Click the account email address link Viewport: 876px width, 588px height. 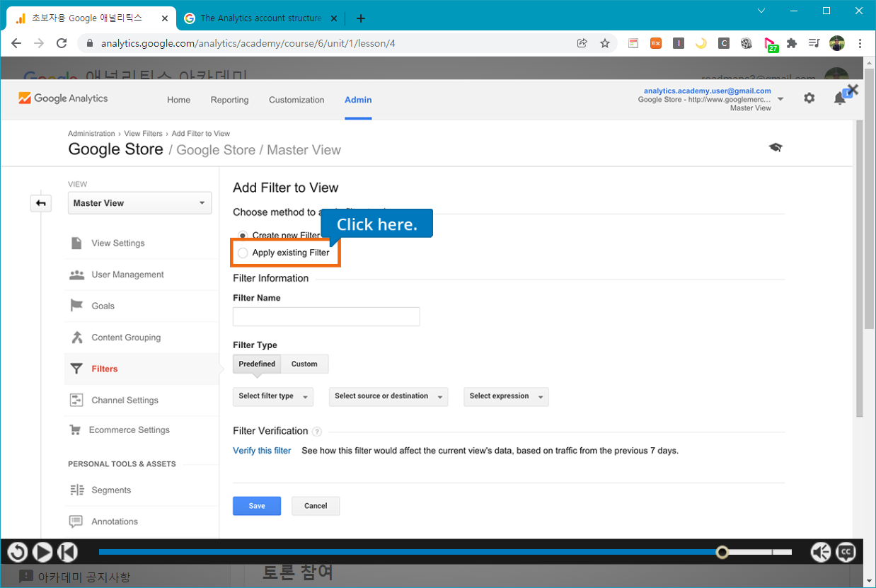point(707,91)
